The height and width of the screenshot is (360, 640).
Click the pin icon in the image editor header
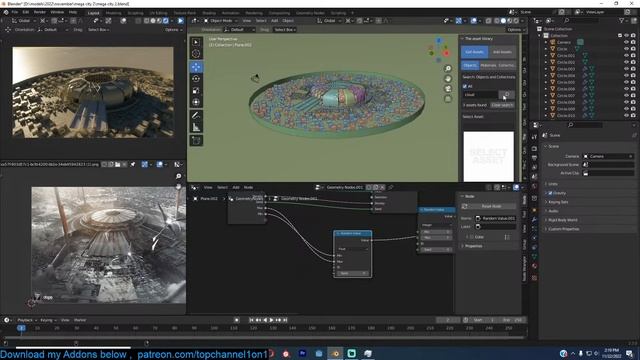[133, 164]
